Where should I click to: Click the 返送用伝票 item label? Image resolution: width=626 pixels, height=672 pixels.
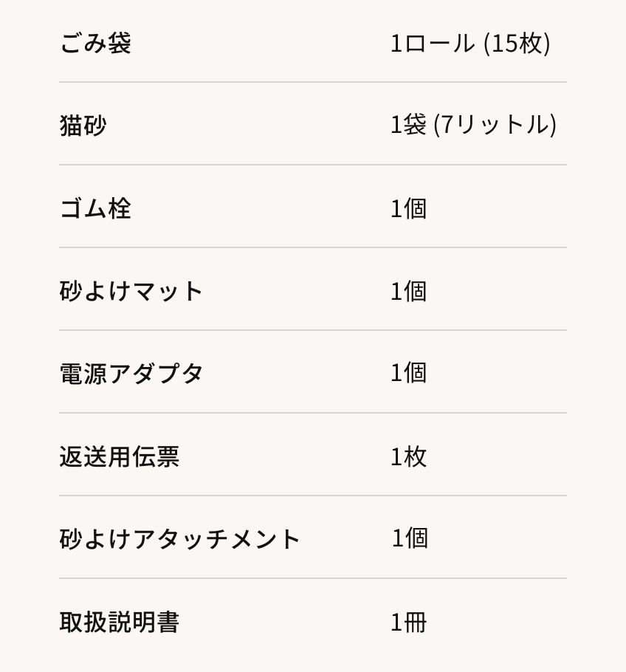(x=119, y=456)
